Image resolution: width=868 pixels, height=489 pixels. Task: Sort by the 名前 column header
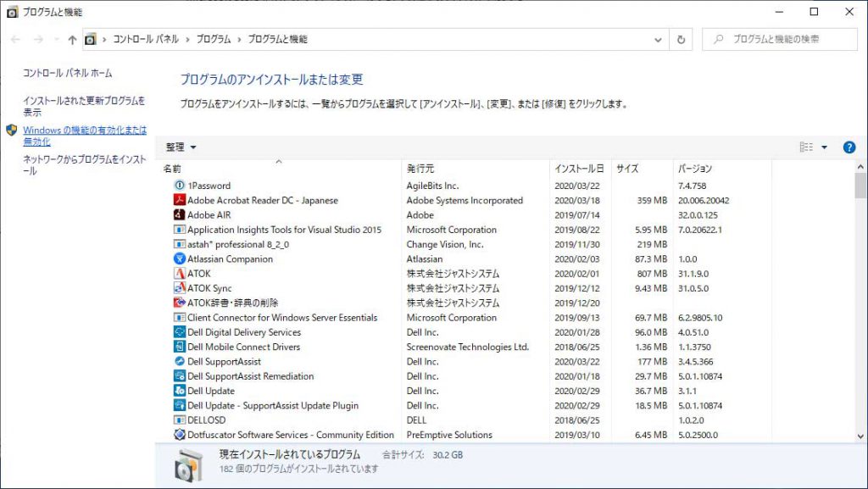(x=172, y=168)
